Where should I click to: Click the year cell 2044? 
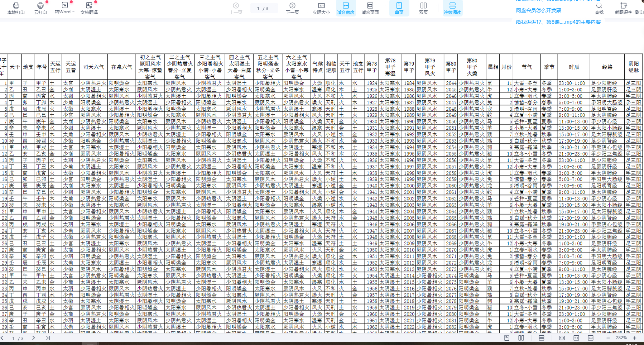451,83
